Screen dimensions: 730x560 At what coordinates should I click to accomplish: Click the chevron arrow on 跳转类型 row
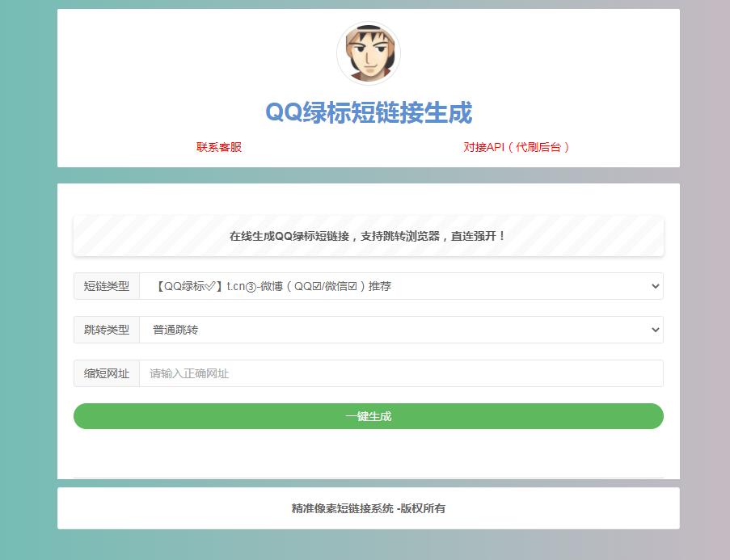coord(656,330)
